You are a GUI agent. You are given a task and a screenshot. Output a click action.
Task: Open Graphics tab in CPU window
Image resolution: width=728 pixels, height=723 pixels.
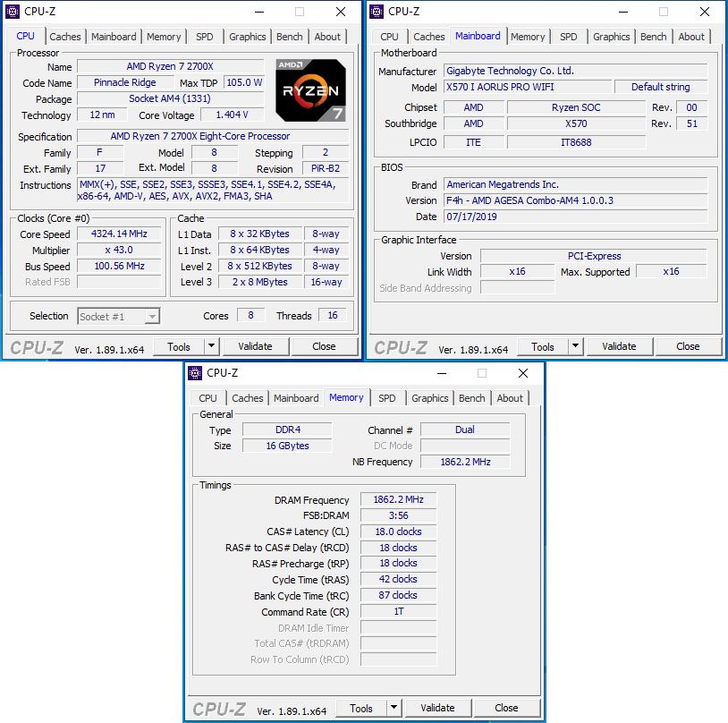[x=248, y=37]
